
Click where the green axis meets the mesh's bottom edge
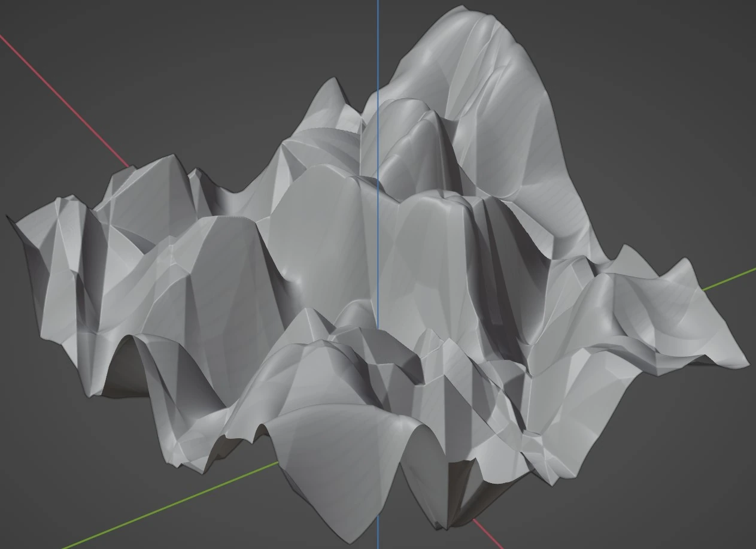(x=277, y=463)
